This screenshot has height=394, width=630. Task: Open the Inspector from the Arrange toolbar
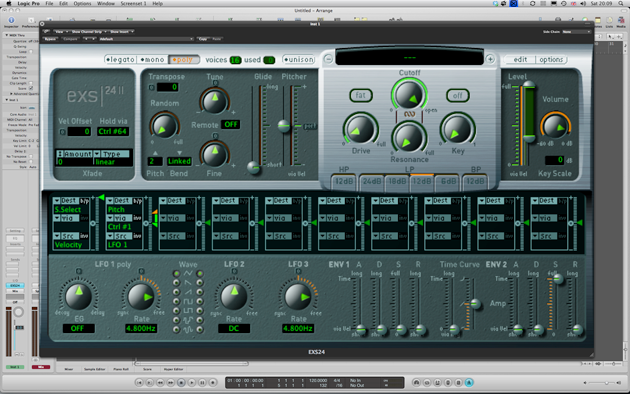pyautogui.click(x=11, y=21)
